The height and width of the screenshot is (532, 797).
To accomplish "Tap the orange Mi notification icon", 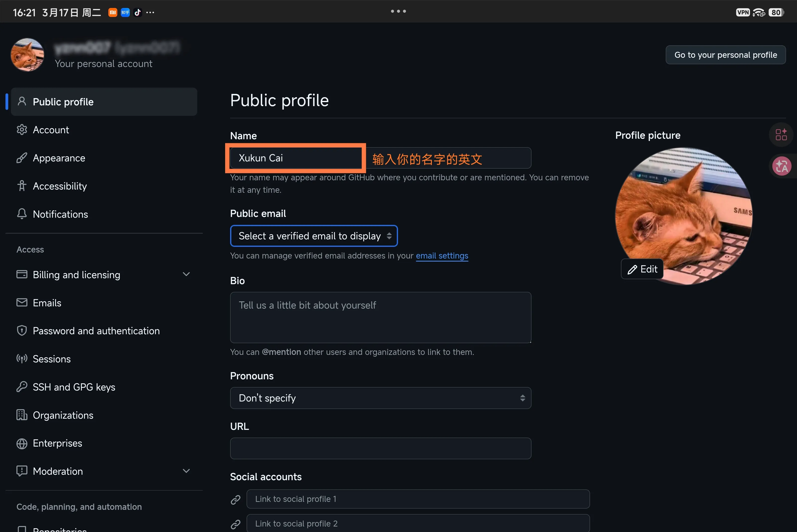I will point(113,12).
